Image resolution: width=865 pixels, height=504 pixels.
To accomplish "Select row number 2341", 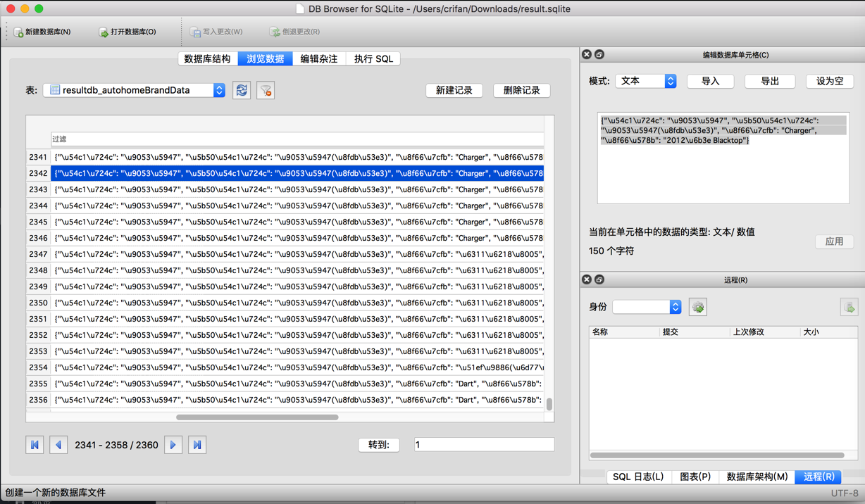I will 38,157.
